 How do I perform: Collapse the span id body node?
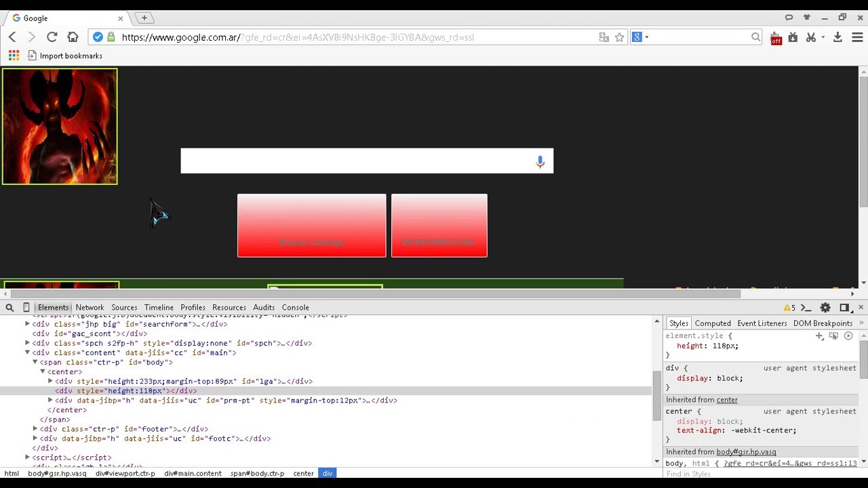[35, 362]
